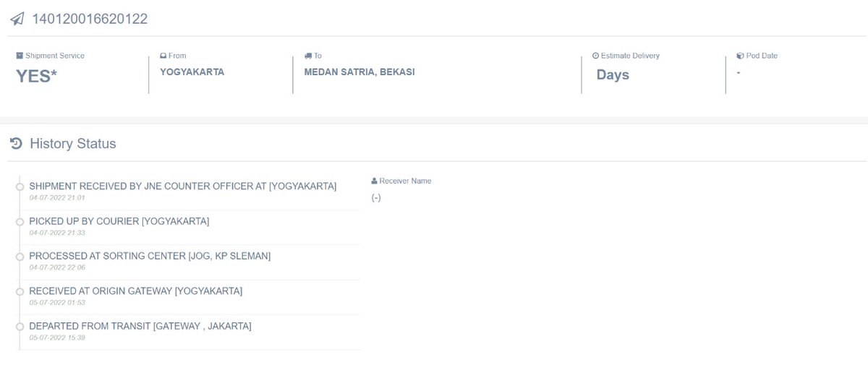Viewport: 868px width, 365px height.
Task: Click timestamp 04-07-2022 21:33
Action: (x=57, y=232)
